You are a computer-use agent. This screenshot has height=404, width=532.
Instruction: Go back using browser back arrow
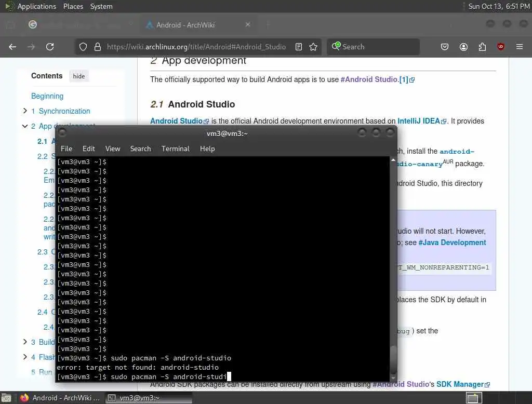tap(12, 47)
